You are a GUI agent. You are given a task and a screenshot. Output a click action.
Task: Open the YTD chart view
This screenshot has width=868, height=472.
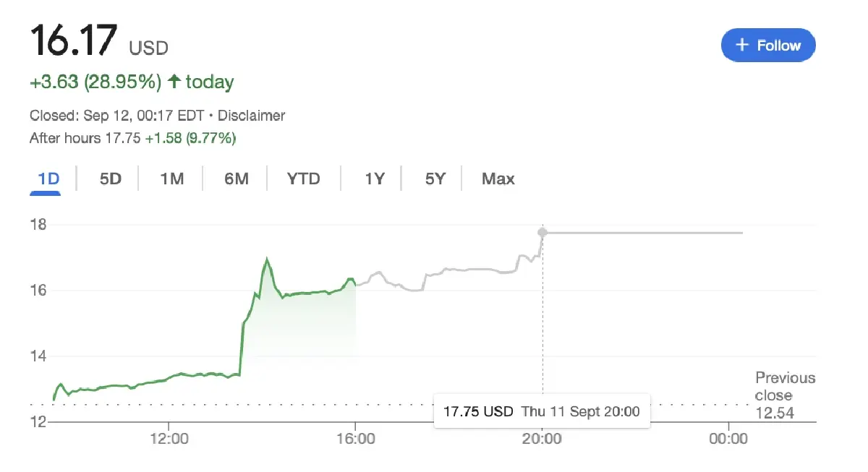tap(303, 179)
